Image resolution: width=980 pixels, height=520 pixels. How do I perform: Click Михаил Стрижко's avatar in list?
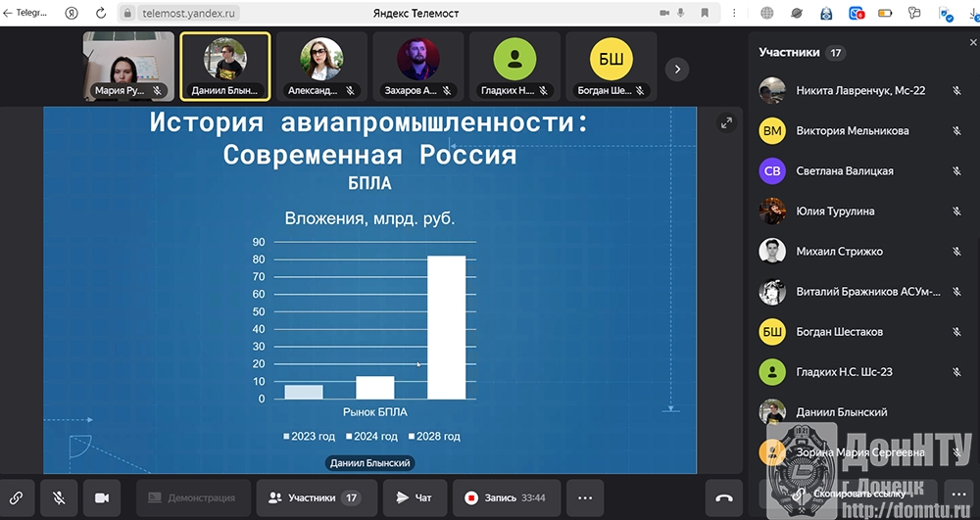(772, 251)
